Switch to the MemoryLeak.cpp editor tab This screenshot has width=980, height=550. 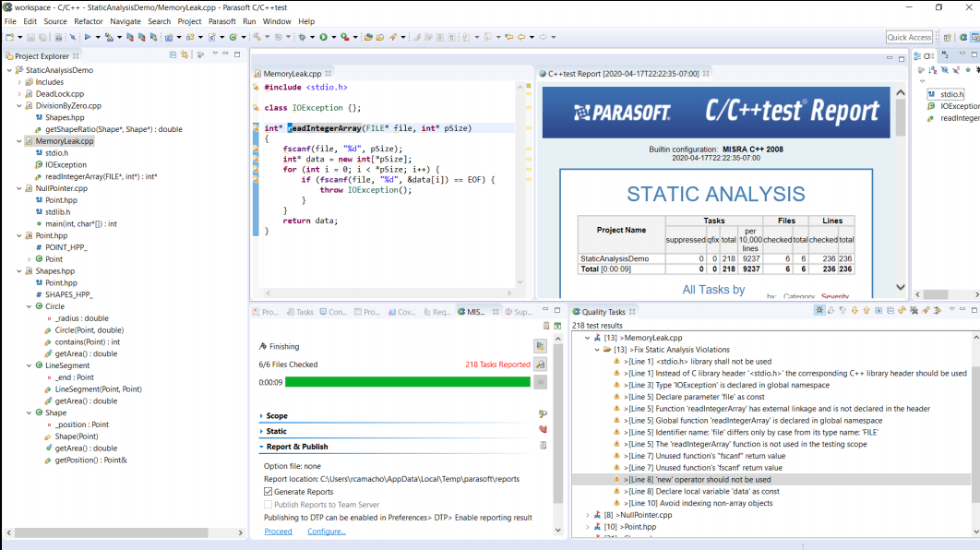pyautogui.click(x=292, y=73)
